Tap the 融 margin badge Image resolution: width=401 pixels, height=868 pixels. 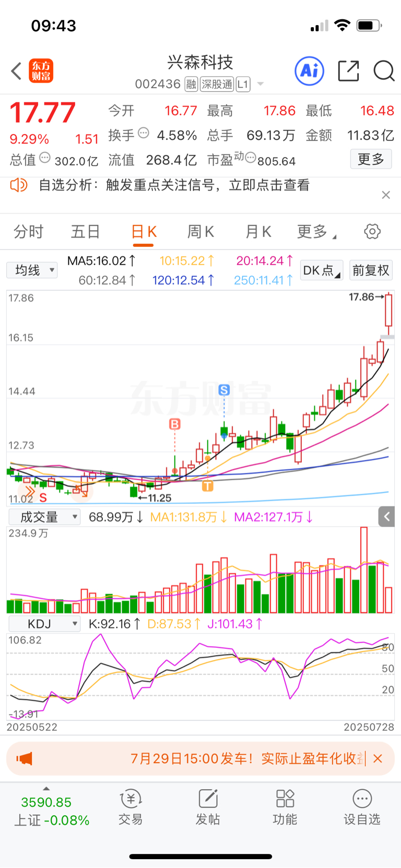pos(191,84)
